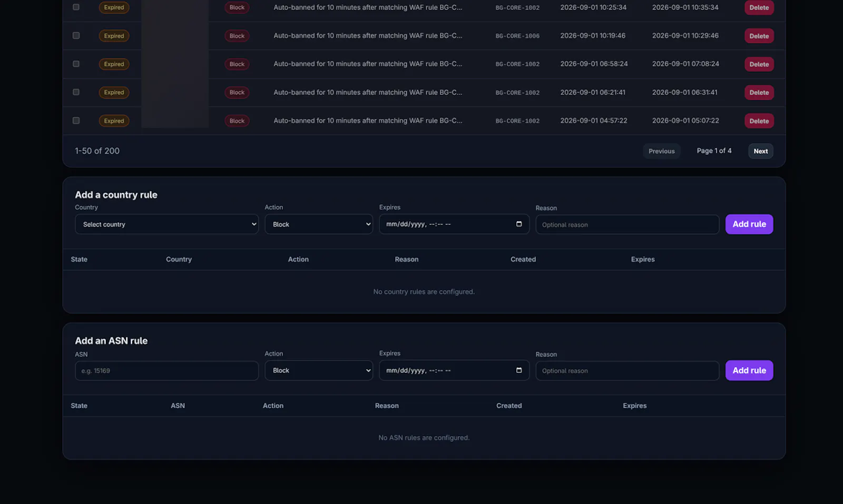843x504 pixels.
Task: Click the created time 2026-09-01 06:21:41
Action: point(593,92)
